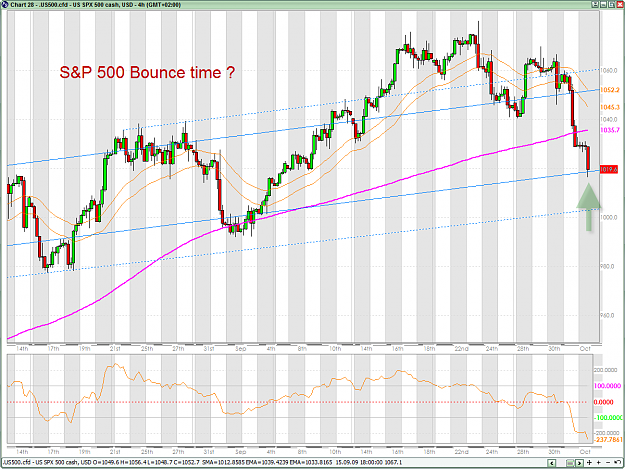Click the -200.0000 indicator scale label
The height and width of the screenshot is (469, 625).
[607, 433]
